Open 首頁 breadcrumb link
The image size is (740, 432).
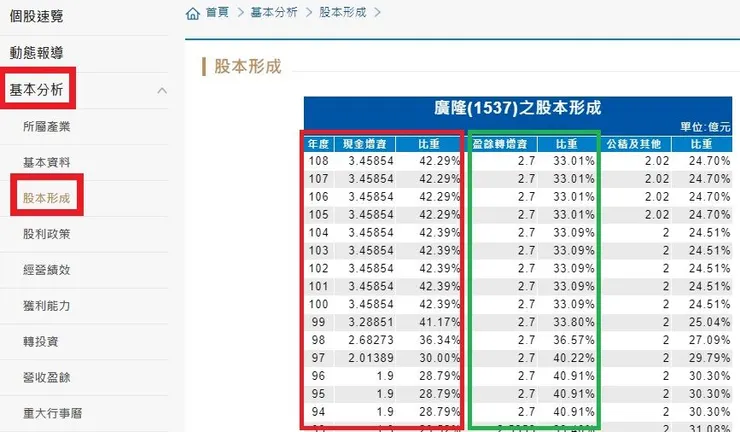(218, 12)
